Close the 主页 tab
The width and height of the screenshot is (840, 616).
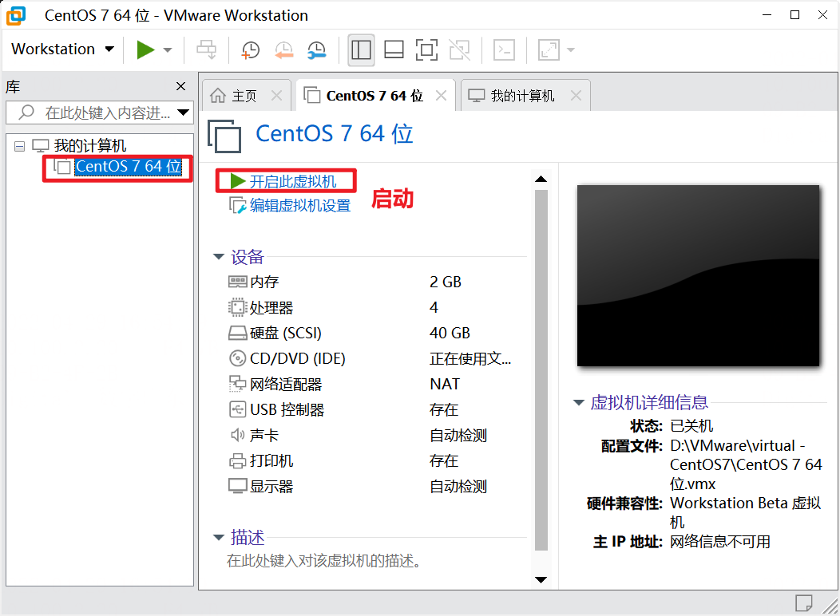pos(276,96)
